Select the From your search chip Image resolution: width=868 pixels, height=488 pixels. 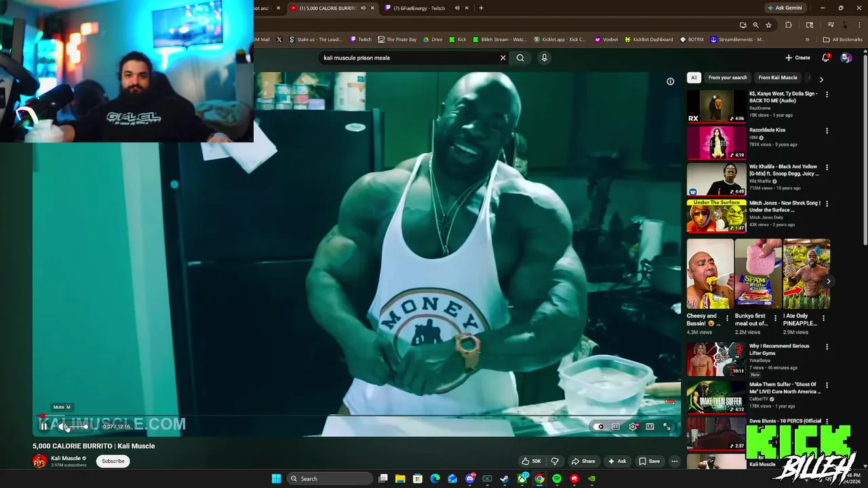pos(728,77)
